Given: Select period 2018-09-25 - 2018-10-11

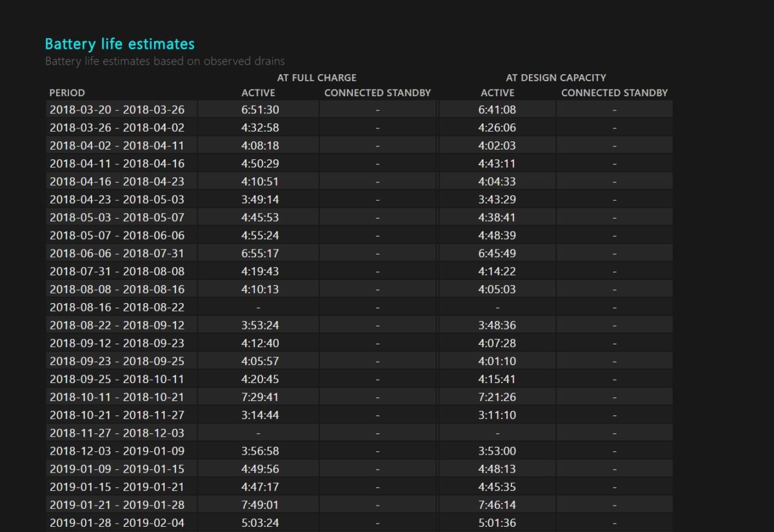Looking at the screenshot, I should [117, 379].
